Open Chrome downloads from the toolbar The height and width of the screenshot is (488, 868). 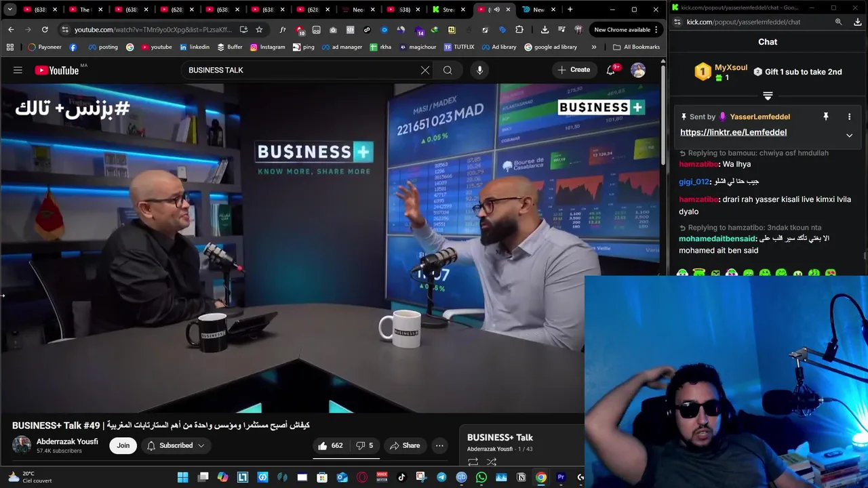click(545, 30)
